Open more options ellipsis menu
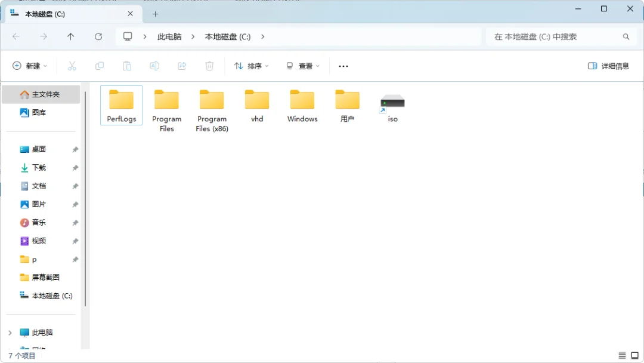 tap(343, 66)
